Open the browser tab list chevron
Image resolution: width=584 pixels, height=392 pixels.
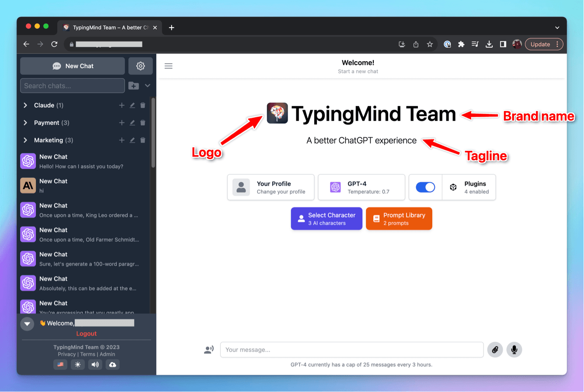(x=557, y=28)
